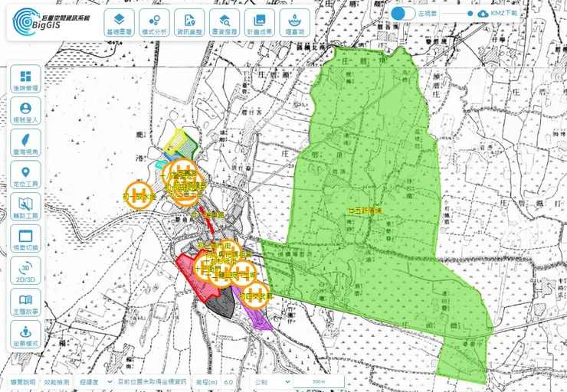This screenshot has height=392, width=567.
Task: Reset to 臺灣視角 Taiwan view
Action: coord(25,142)
